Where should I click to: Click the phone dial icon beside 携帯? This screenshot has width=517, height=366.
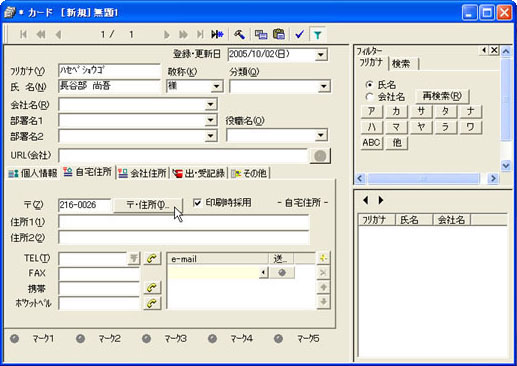(x=152, y=287)
